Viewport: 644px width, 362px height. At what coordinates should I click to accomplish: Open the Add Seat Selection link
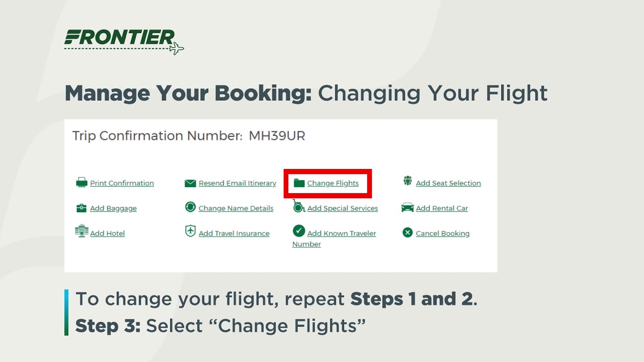[448, 184]
